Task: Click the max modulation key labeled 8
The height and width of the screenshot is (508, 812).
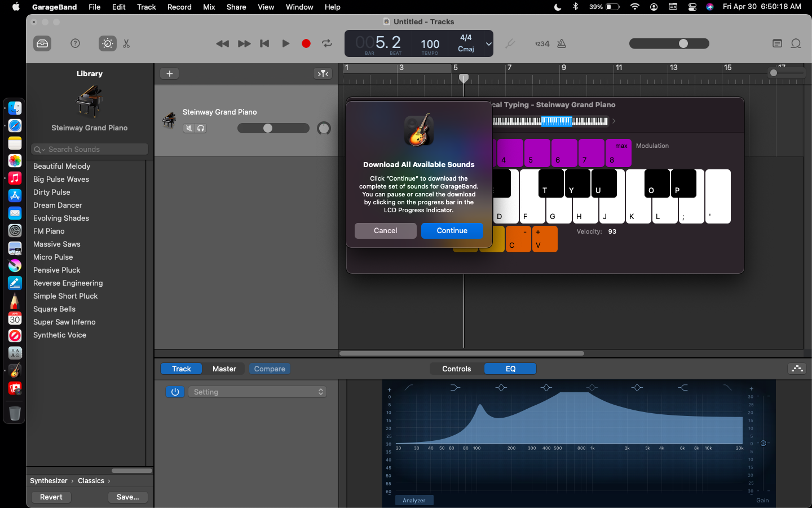Action: (619, 153)
